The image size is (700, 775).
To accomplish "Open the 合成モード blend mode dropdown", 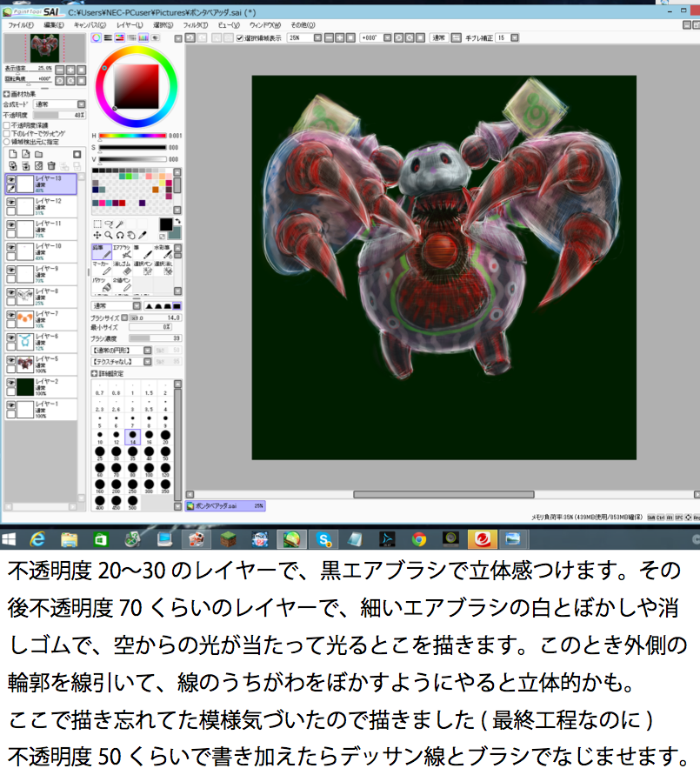I will click(x=59, y=104).
